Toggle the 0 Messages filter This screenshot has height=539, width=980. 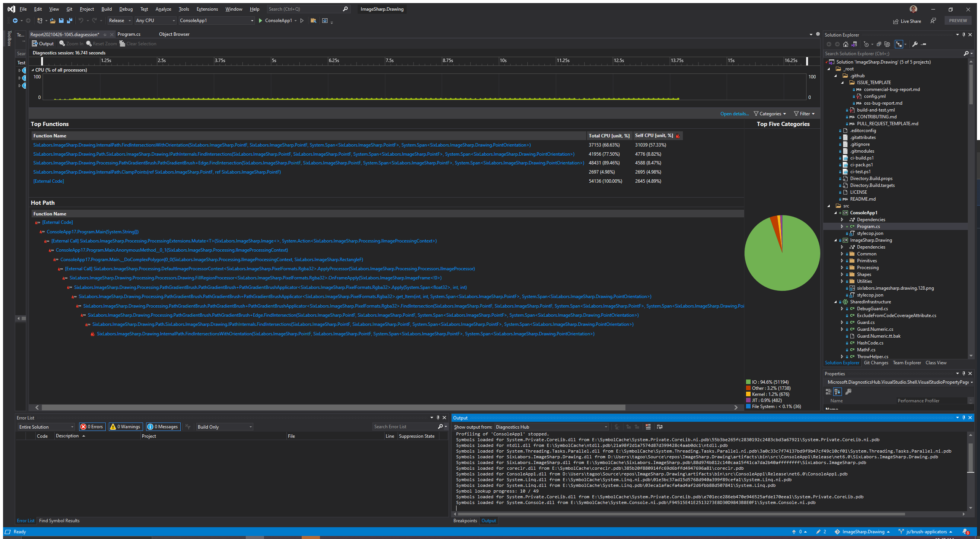163,427
